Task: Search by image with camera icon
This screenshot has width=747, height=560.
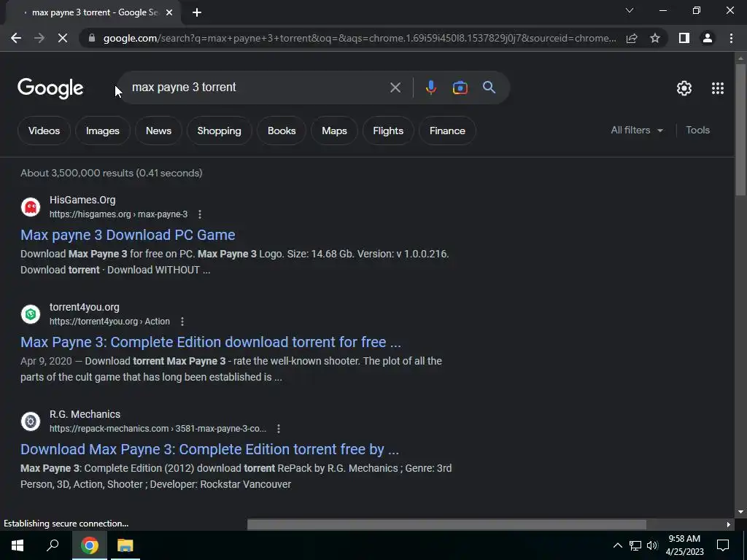Action: coord(460,87)
